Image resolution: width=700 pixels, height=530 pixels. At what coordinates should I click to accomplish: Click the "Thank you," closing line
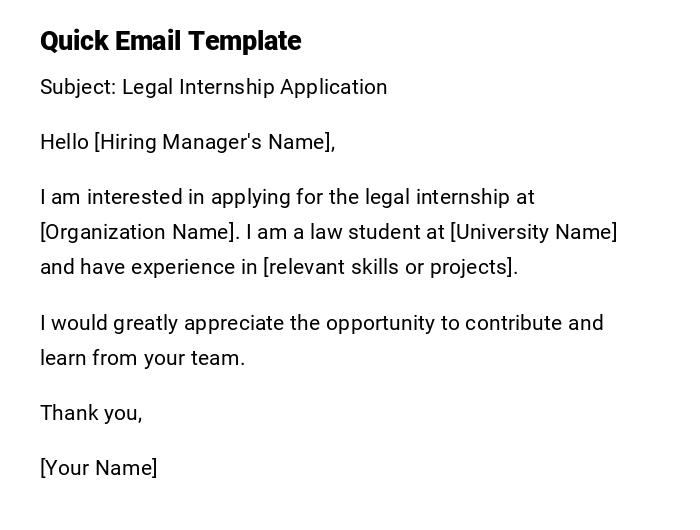click(x=91, y=413)
